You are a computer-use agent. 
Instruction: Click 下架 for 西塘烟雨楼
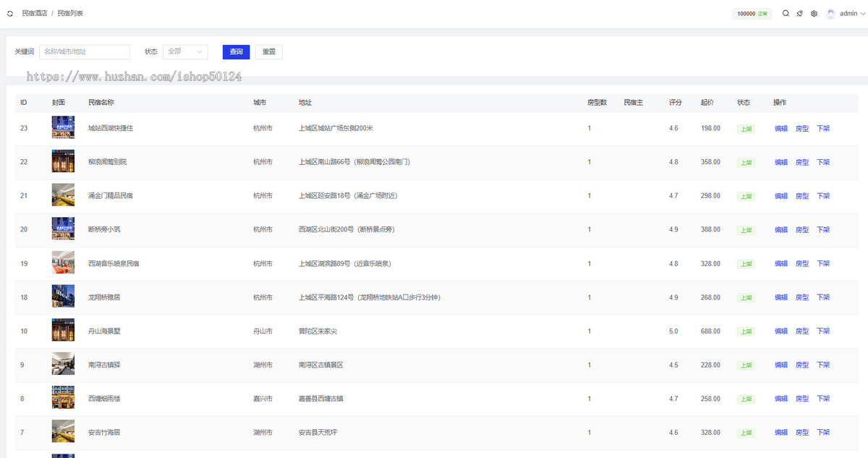823,399
